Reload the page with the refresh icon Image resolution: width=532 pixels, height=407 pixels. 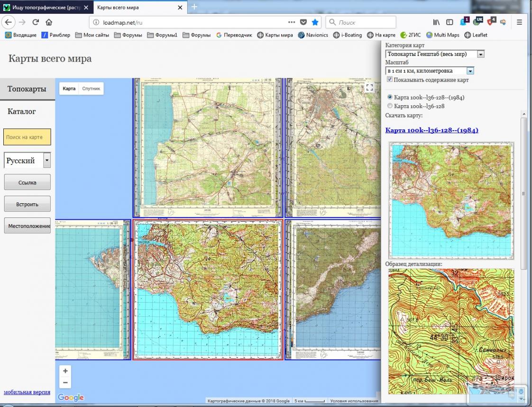pos(36,22)
